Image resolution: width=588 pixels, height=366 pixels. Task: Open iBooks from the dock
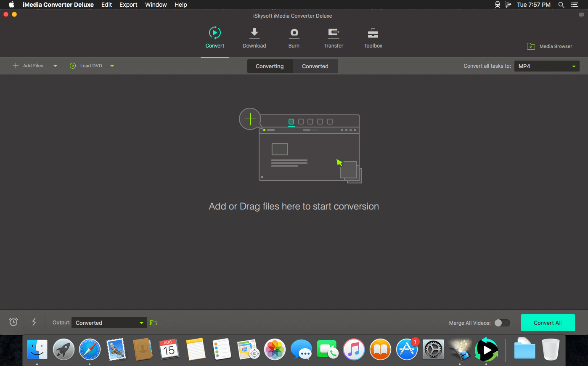click(380, 349)
